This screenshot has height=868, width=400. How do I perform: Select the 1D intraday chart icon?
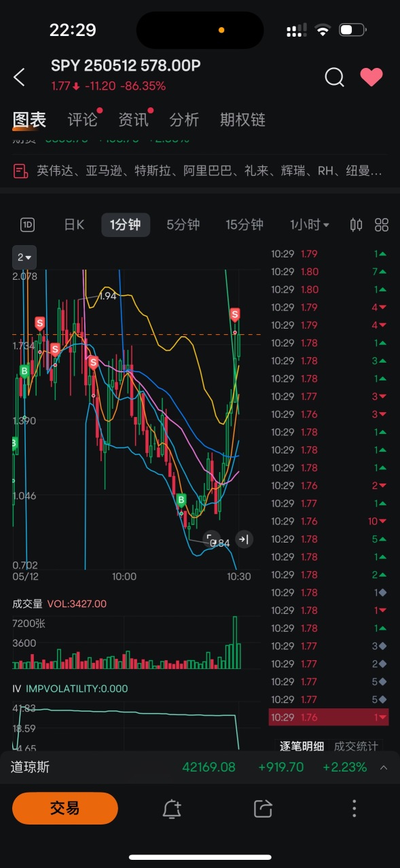click(x=28, y=225)
